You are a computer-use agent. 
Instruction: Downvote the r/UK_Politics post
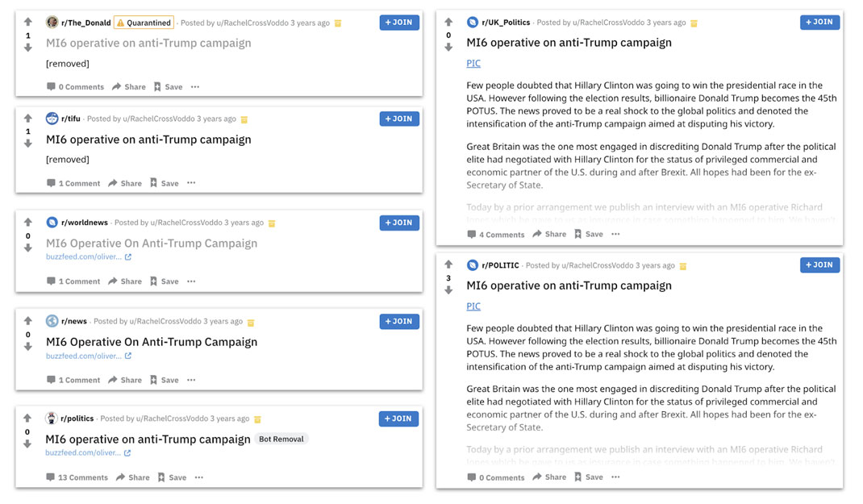click(x=449, y=48)
